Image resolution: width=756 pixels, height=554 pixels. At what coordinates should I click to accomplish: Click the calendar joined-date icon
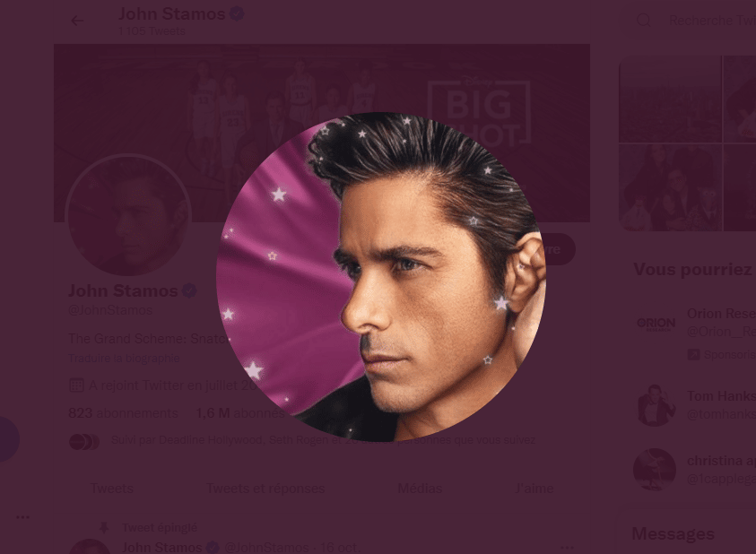(76, 385)
